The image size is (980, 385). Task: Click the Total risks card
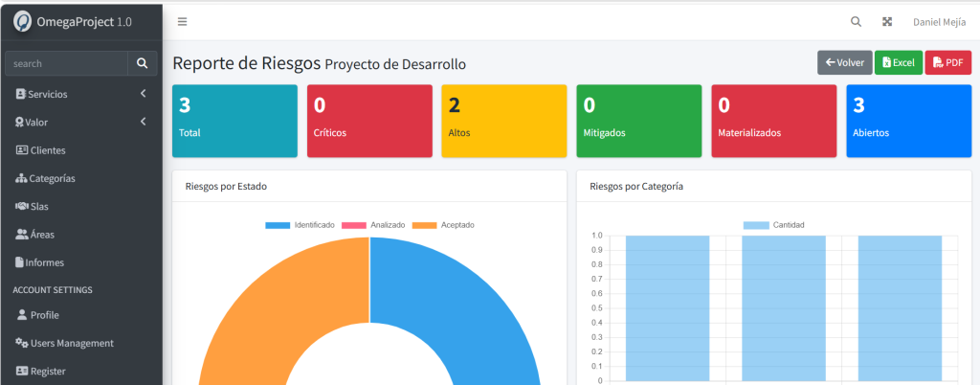pyautogui.click(x=235, y=122)
